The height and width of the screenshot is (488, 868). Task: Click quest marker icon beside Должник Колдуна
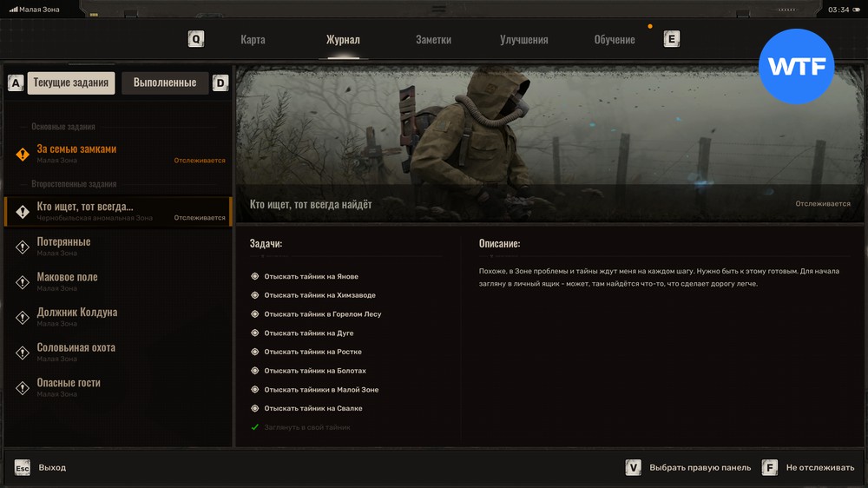point(23,317)
